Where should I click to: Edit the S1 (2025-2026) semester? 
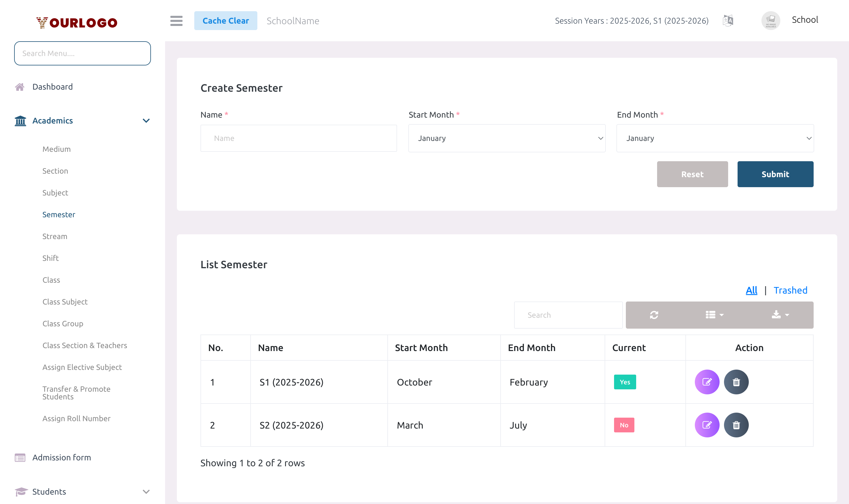(707, 382)
